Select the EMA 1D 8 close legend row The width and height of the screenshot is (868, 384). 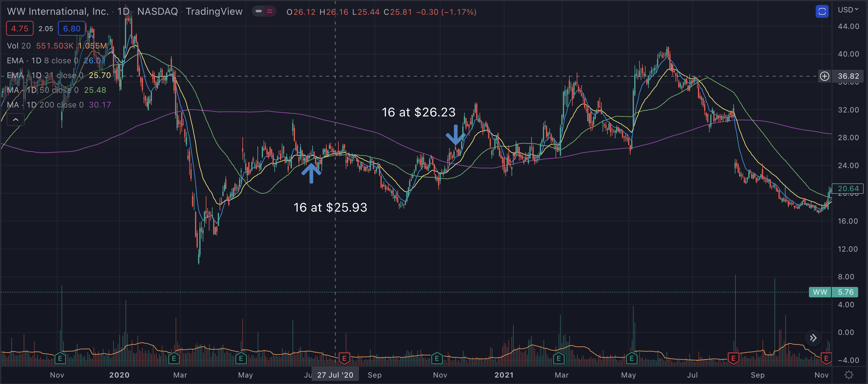click(x=42, y=61)
